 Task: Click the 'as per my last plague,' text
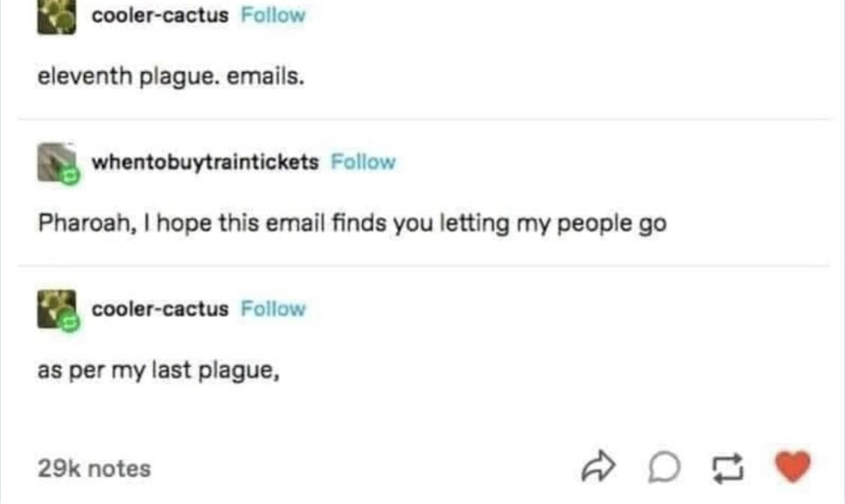(x=158, y=370)
